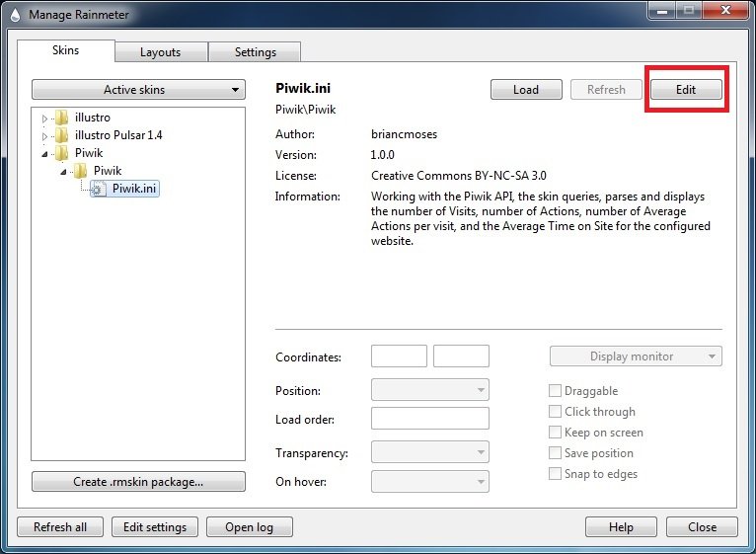Click the nested Piwik subfolder icon
The image size is (756, 554).
click(80, 171)
